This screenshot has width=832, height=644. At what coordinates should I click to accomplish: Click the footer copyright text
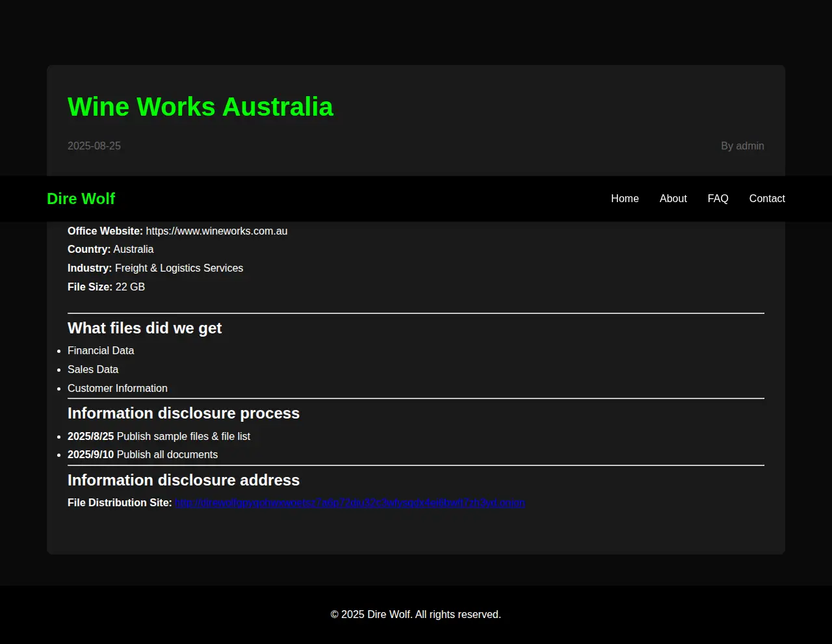415,615
